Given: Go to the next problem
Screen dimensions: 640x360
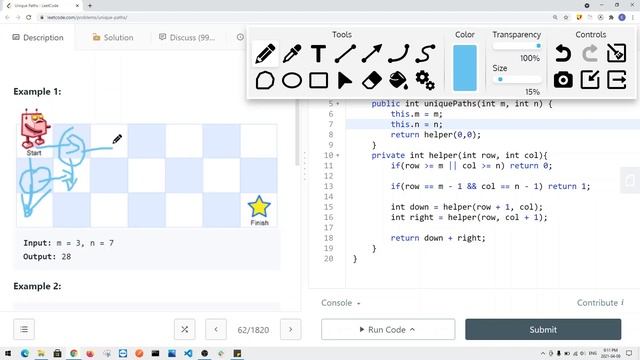Looking at the screenshot, I should (x=291, y=329).
